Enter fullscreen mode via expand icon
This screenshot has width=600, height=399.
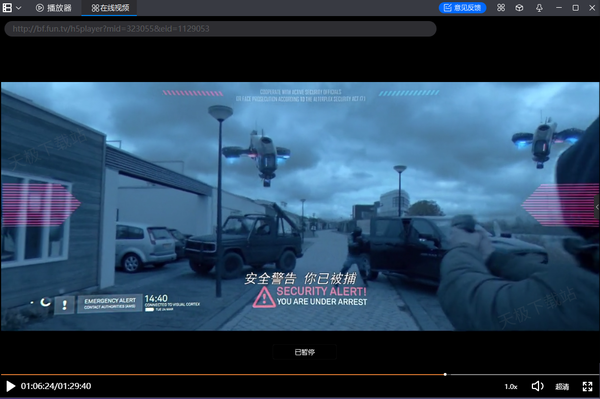587,386
